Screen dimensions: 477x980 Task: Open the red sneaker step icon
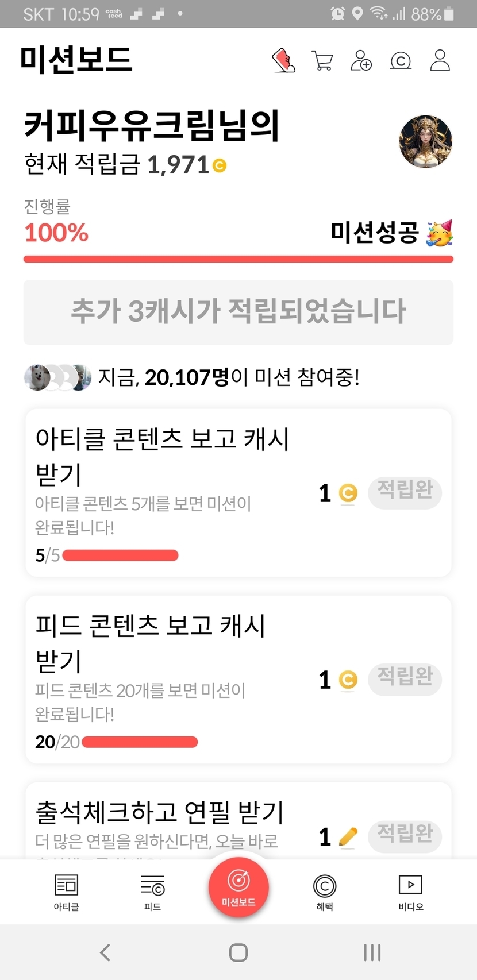point(283,60)
